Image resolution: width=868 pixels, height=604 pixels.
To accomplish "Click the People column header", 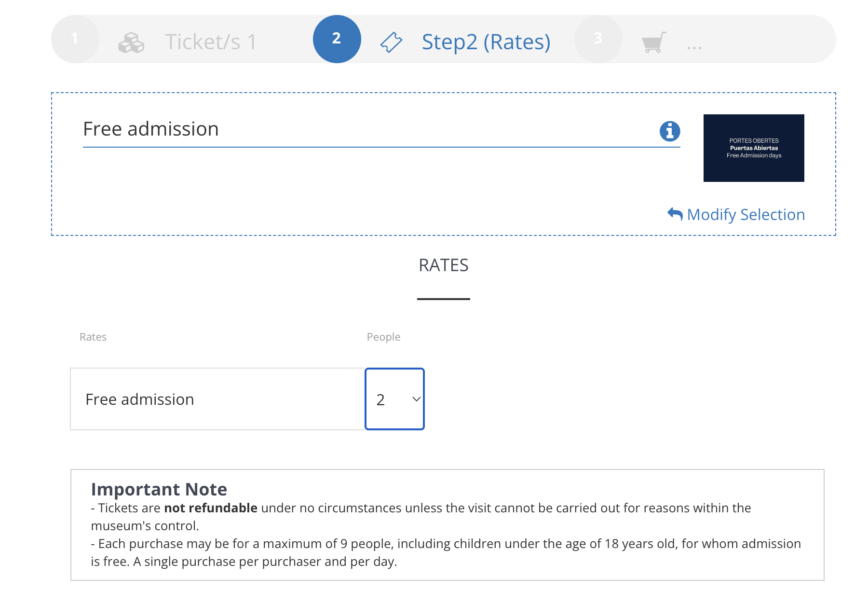I will [383, 337].
